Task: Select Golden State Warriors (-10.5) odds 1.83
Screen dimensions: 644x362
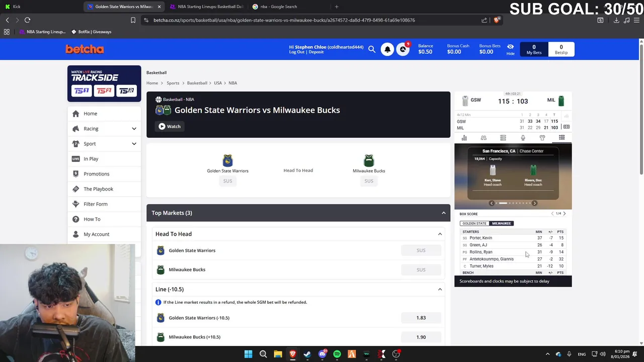Action: [x=421, y=318]
